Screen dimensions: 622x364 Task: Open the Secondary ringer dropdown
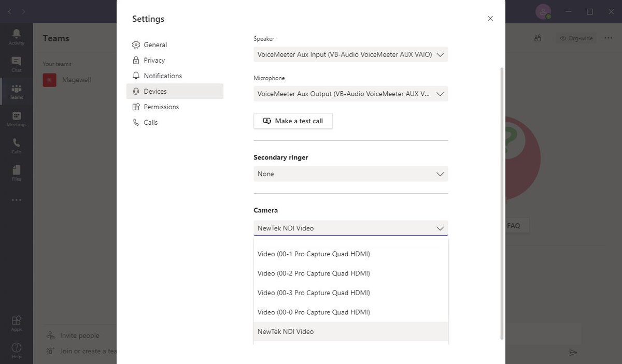pyautogui.click(x=350, y=174)
